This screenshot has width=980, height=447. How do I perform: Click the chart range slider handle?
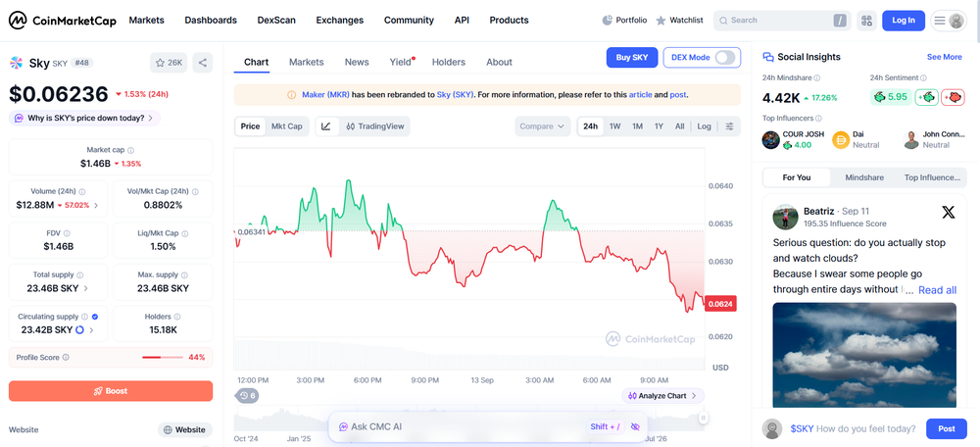click(x=703, y=418)
